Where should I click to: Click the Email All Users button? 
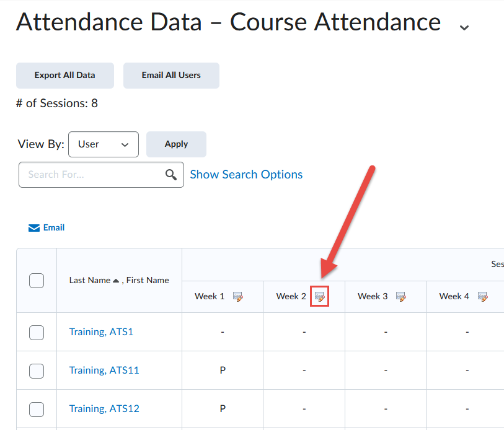[171, 76]
